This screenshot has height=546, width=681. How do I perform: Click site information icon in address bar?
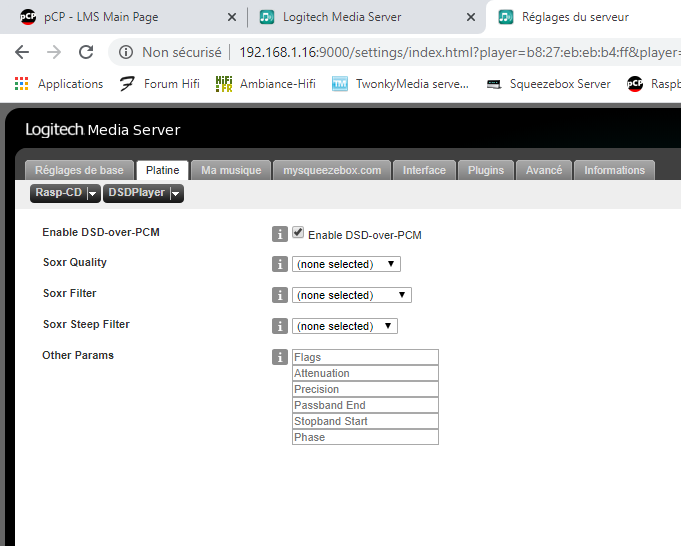(x=126, y=53)
